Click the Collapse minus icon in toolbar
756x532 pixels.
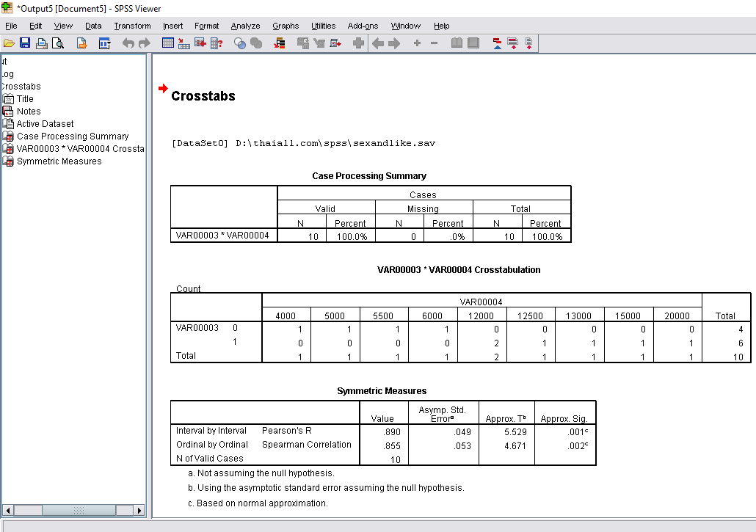434,43
